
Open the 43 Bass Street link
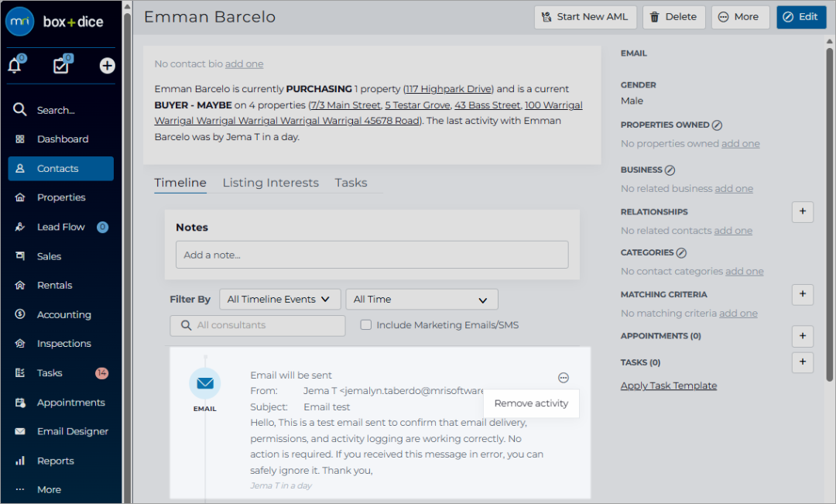(x=488, y=105)
